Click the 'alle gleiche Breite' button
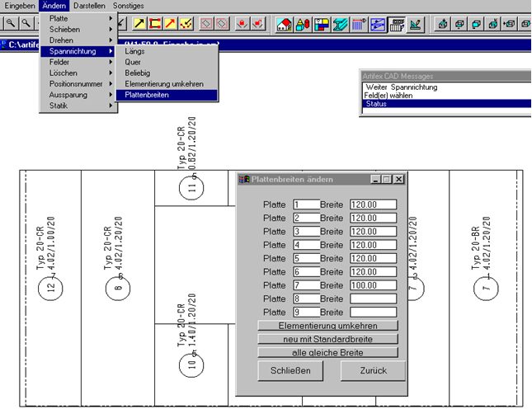The image size is (532, 409). click(x=327, y=352)
